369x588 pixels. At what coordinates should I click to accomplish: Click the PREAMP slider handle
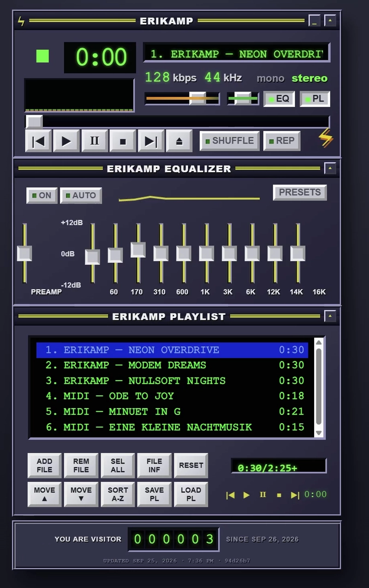point(24,253)
